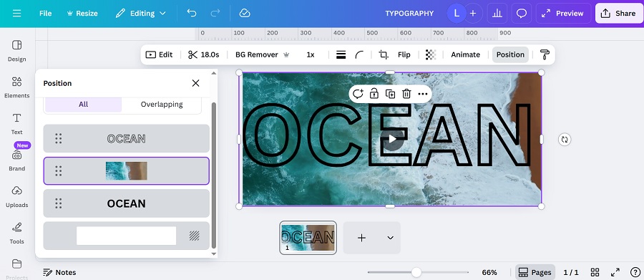The height and width of the screenshot is (280, 644).
Task: Toggle the Pages view
Action: [535, 272]
